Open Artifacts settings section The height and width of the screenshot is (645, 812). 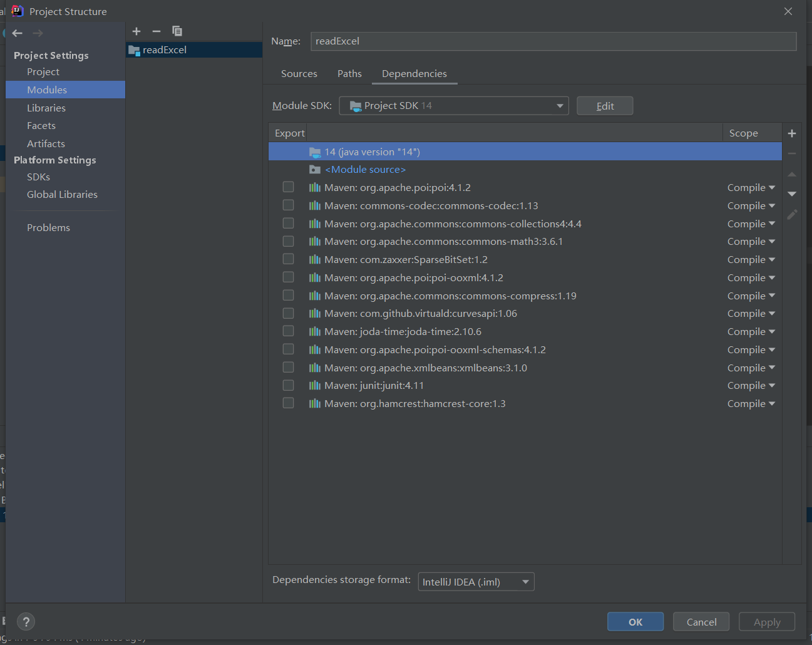46,143
